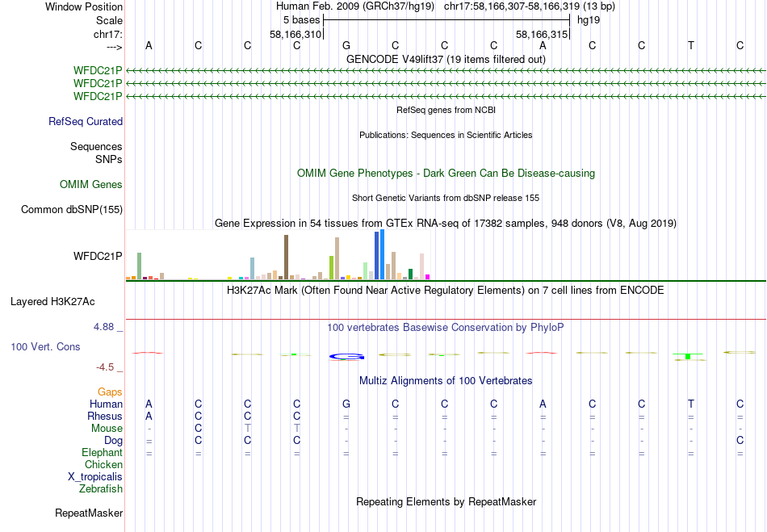The image size is (767, 532).
Task: Click the Chicken species label
Action: point(103,464)
